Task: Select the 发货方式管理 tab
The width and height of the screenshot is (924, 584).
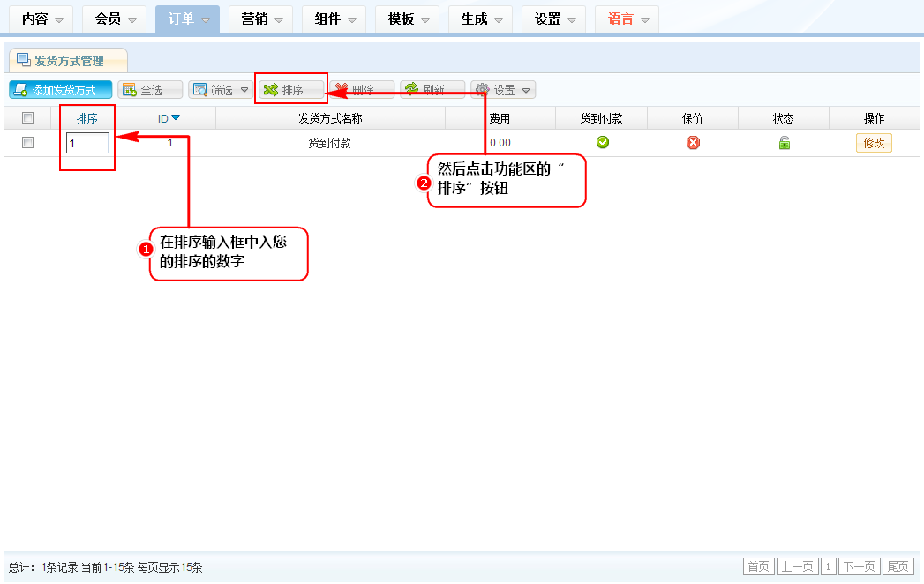Action: (x=68, y=61)
